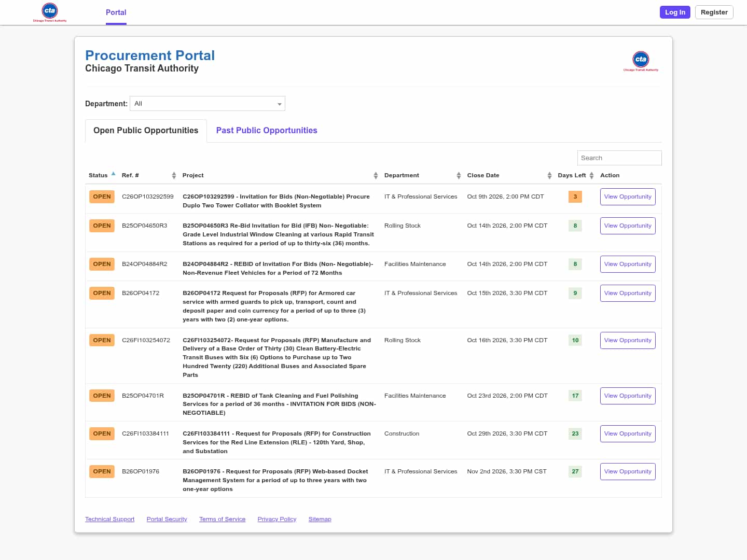This screenshot has width=747, height=560.
Task: View Opportunity for B26OP04172 armored car
Action: [x=628, y=293]
